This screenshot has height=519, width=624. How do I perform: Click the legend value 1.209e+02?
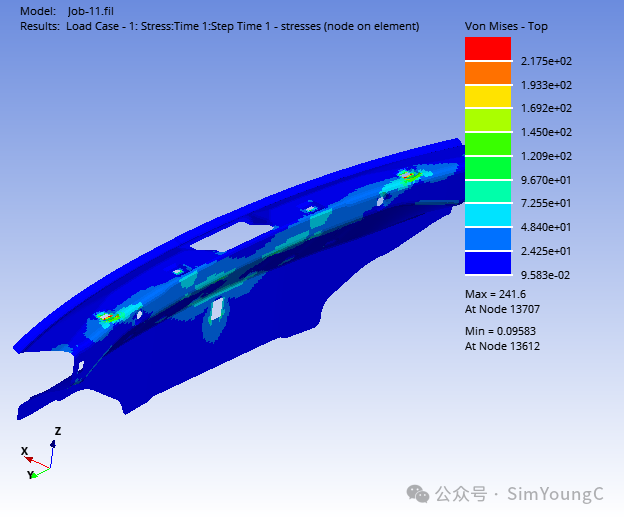pyautogui.click(x=546, y=156)
